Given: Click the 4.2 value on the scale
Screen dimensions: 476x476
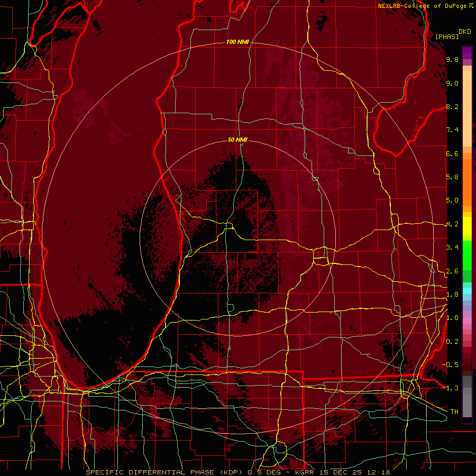Looking at the screenshot, I should click(452, 224).
